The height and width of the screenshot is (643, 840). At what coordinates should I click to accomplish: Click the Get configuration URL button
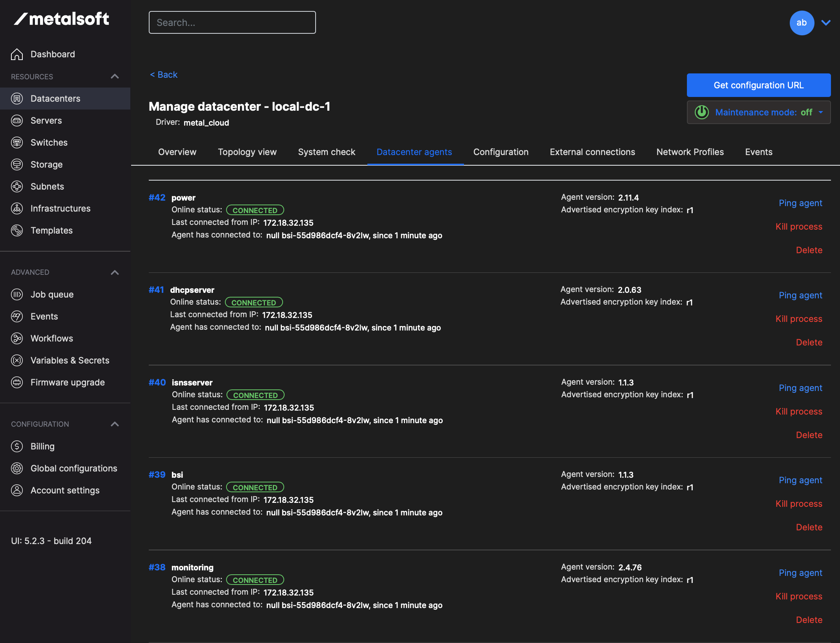point(758,85)
